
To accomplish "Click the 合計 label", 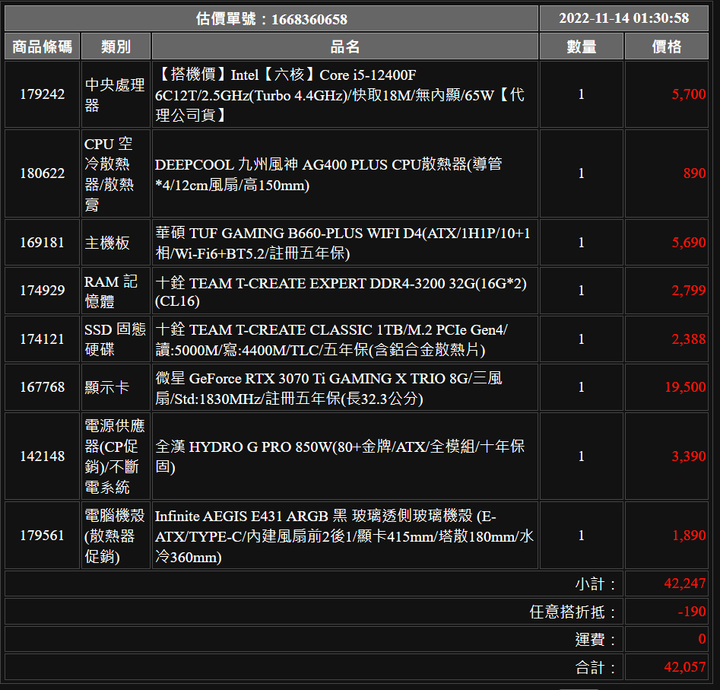I will (x=595, y=668).
